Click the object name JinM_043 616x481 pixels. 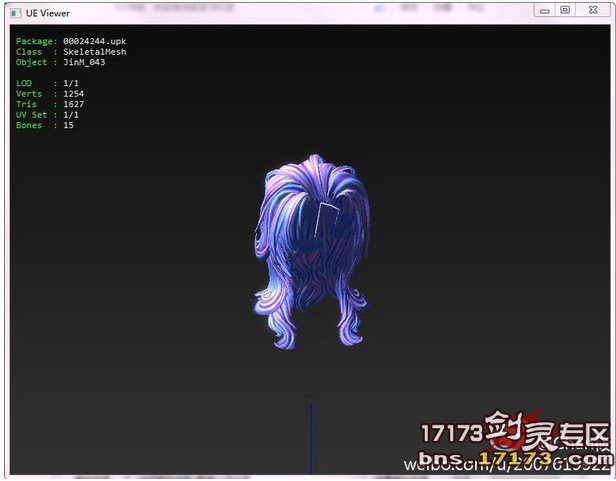(84, 62)
